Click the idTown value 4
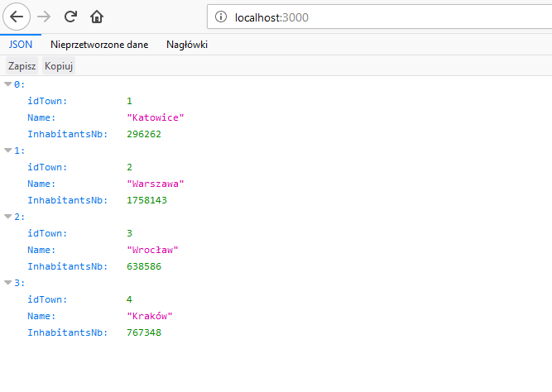This screenshot has width=552, height=392. tap(130, 299)
